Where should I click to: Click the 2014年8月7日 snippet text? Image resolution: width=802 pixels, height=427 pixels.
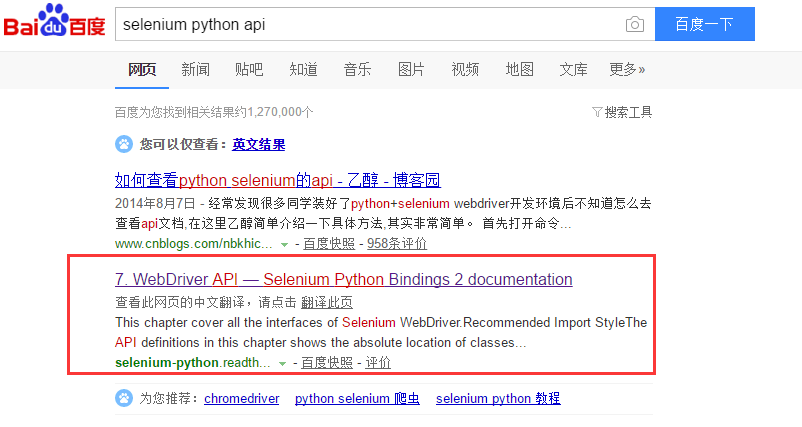coord(155,204)
